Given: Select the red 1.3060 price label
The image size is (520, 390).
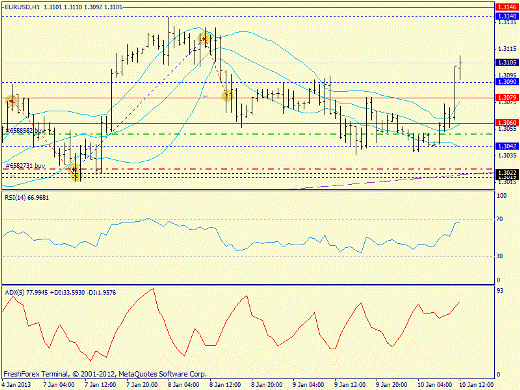Looking at the screenshot, I should click(507, 123).
